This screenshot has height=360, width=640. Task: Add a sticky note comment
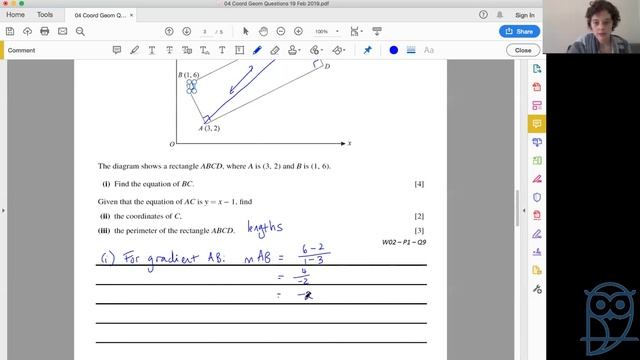[x=117, y=50]
